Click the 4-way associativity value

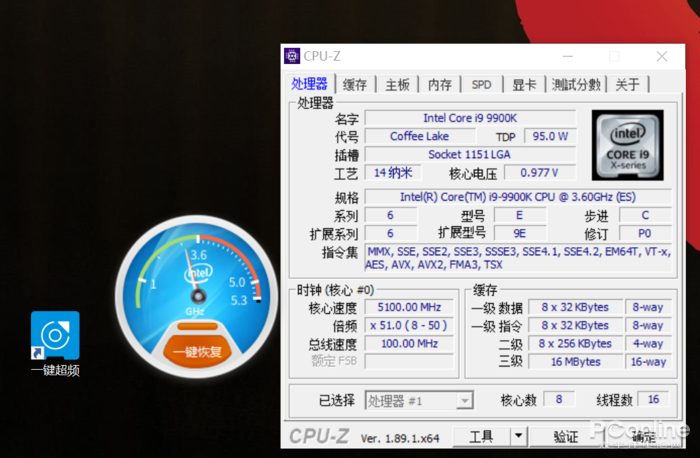pyautogui.click(x=648, y=343)
